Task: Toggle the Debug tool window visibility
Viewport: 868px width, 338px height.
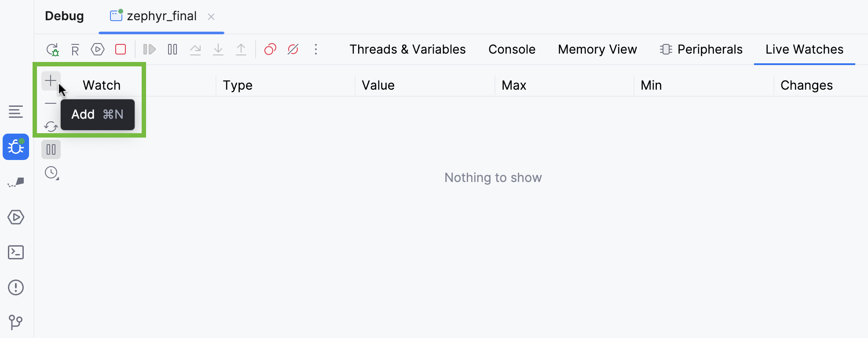Action: (16, 147)
